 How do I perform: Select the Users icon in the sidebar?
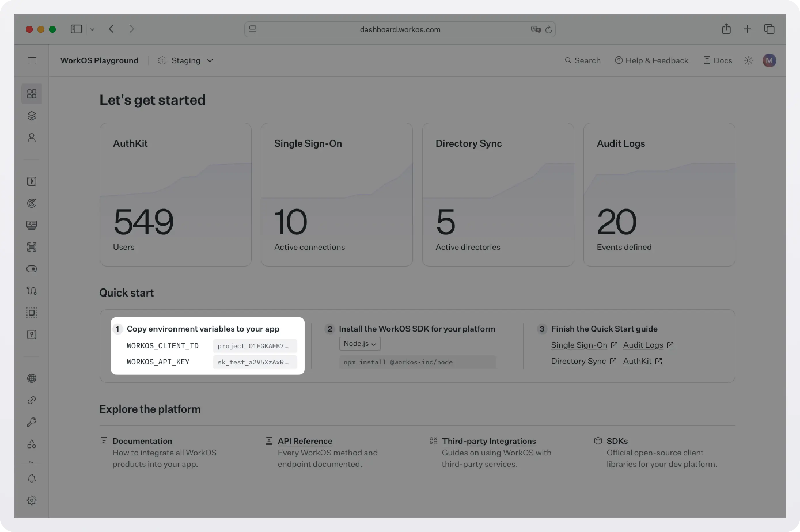(32, 137)
